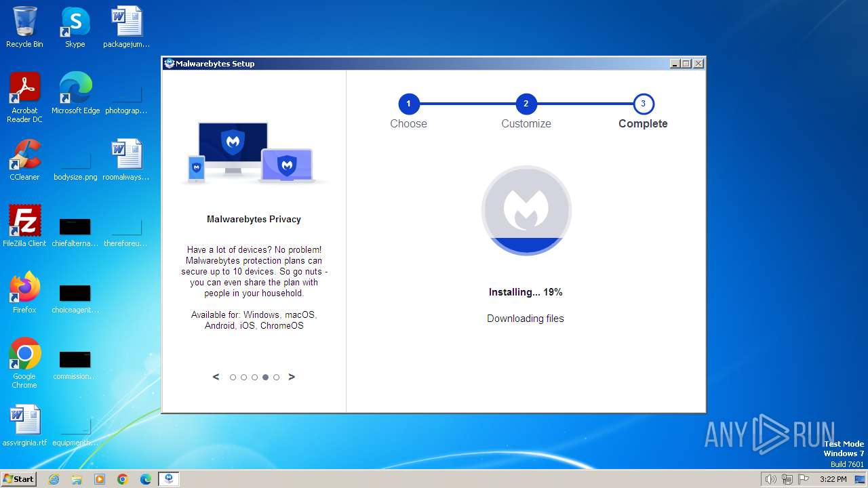
Task: Click the 3:22 PM system clock
Action: [x=833, y=479]
